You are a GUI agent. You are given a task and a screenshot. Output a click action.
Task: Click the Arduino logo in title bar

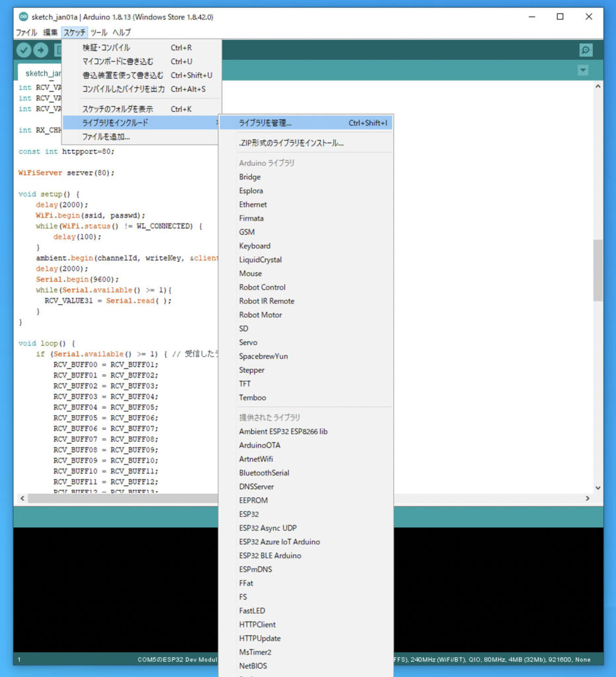pyautogui.click(x=24, y=17)
